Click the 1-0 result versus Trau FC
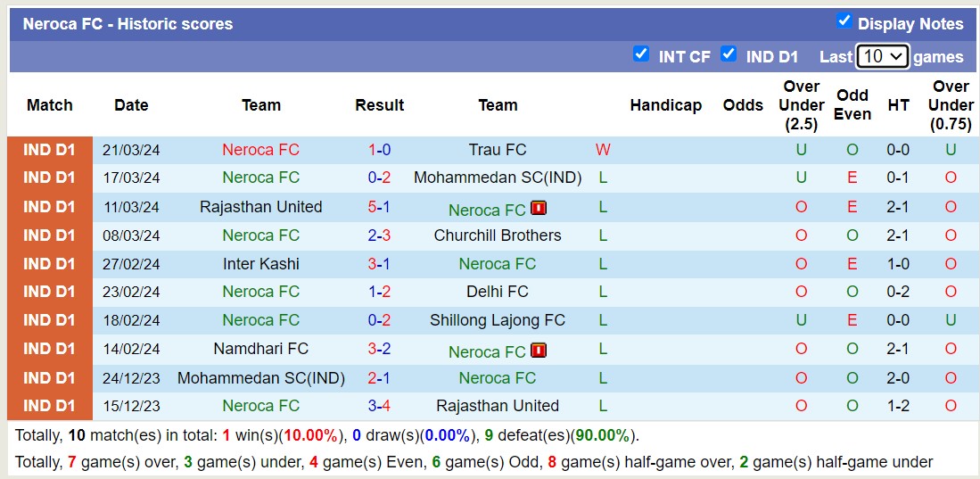980x479 pixels. (379, 150)
